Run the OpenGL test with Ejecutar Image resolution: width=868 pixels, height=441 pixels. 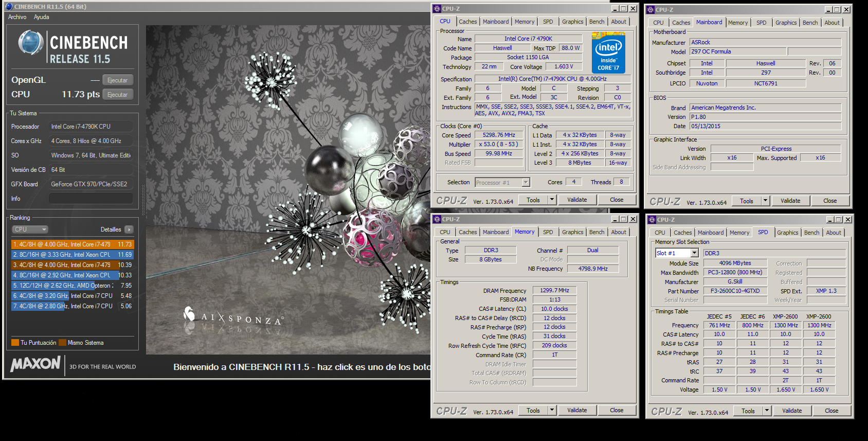[x=118, y=80]
